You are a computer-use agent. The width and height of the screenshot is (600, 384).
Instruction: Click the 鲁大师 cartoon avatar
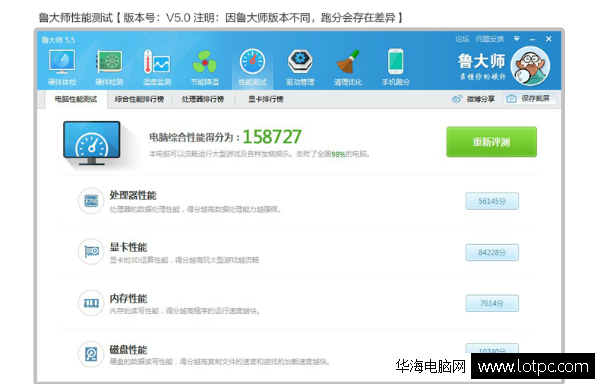click(x=531, y=66)
